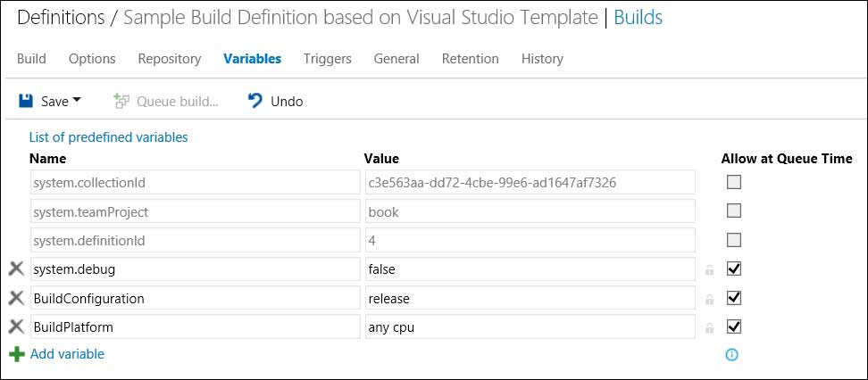This screenshot has width=868, height=380.
Task: Delete the system.debug variable with X icon
Action: tap(16, 268)
